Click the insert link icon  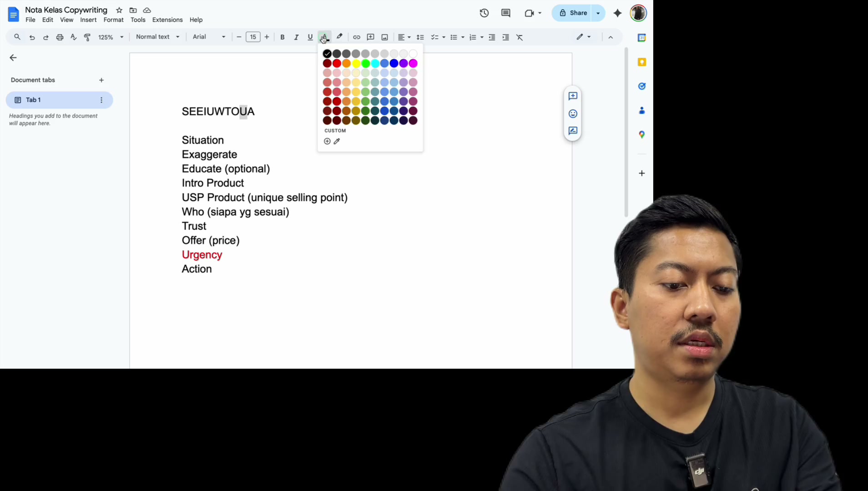tap(357, 37)
